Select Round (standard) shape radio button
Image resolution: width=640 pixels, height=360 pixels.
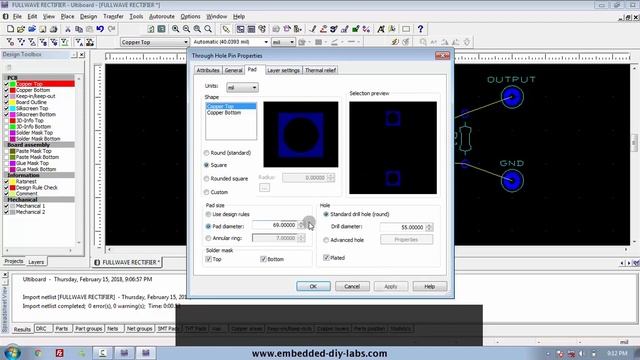[x=207, y=153]
